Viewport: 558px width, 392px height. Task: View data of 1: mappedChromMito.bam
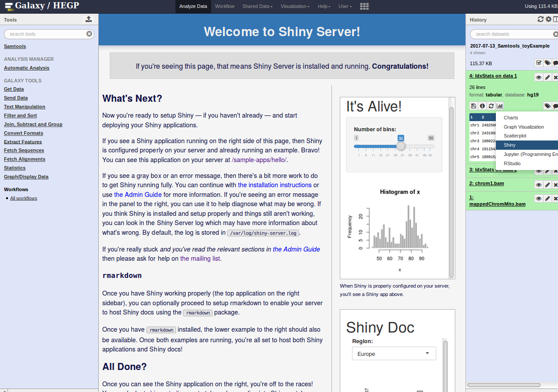[539, 199]
